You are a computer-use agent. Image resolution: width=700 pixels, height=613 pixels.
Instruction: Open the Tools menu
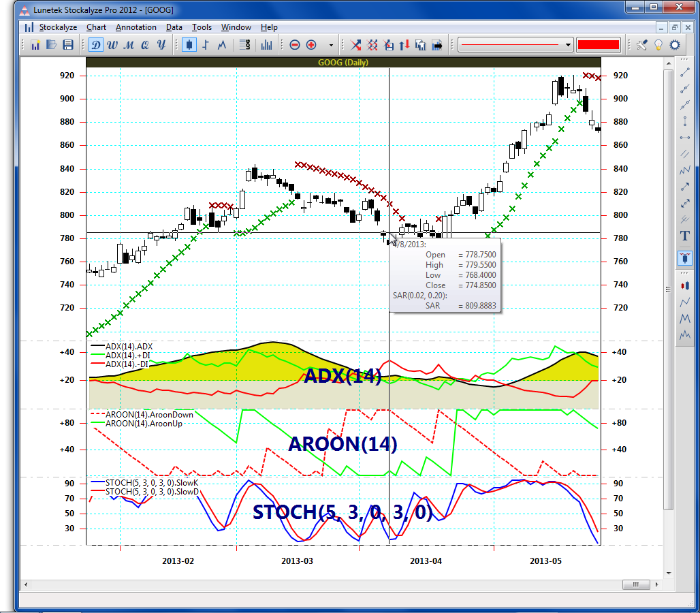(202, 27)
